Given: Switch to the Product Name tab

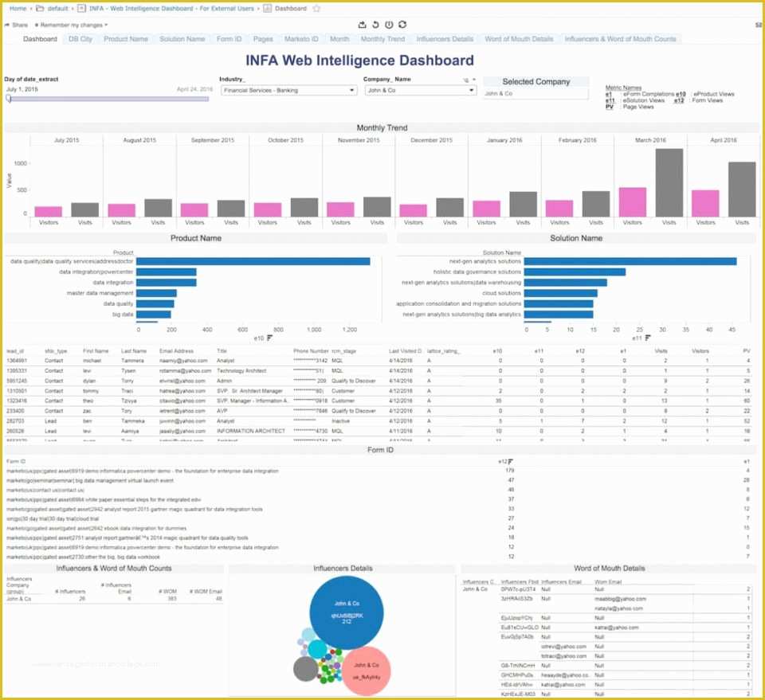Looking at the screenshot, I should tap(126, 39).
